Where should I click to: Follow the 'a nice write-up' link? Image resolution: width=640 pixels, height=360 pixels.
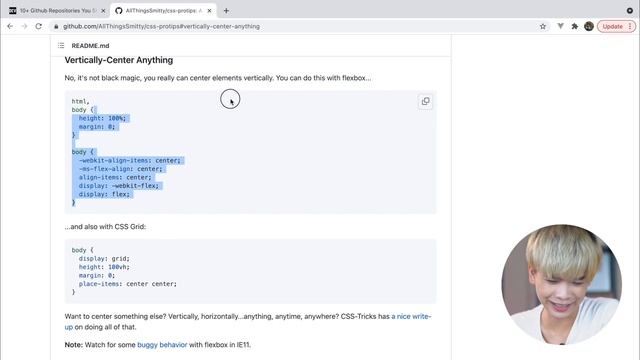click(x=411, y=316)
